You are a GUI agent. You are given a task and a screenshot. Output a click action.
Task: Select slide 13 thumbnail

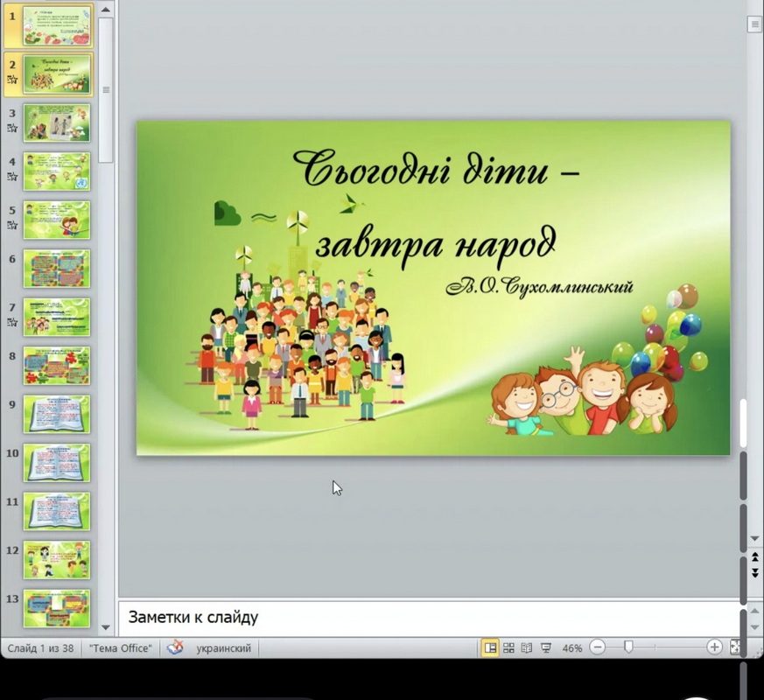point(57,608)
